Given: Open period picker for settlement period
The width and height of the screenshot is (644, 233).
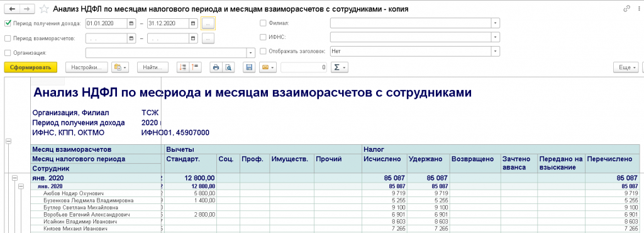Looking at the screenshot, I should pyautogui.click(x=208, y=38).
